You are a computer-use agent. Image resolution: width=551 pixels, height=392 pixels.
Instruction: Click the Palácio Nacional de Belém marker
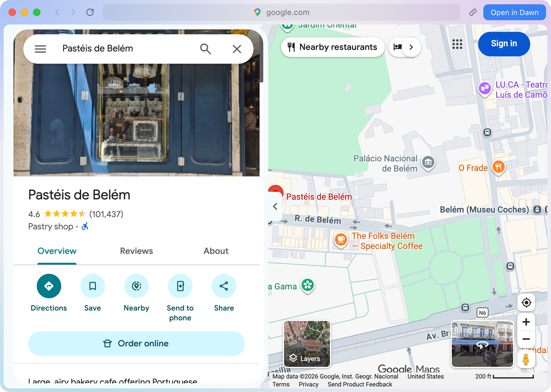(428, 163)
